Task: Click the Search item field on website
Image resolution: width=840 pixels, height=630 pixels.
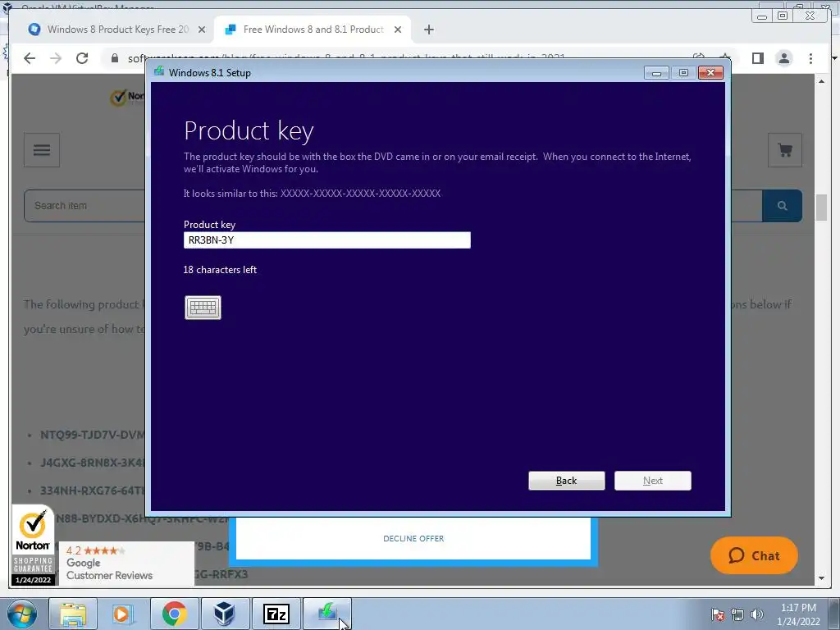Action: click(84, 206)
